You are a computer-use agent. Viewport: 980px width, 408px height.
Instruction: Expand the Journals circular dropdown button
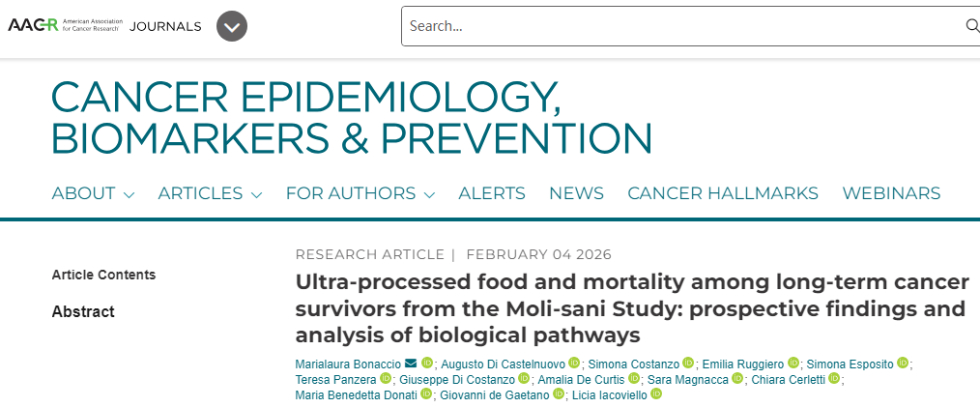coord(231,26)
